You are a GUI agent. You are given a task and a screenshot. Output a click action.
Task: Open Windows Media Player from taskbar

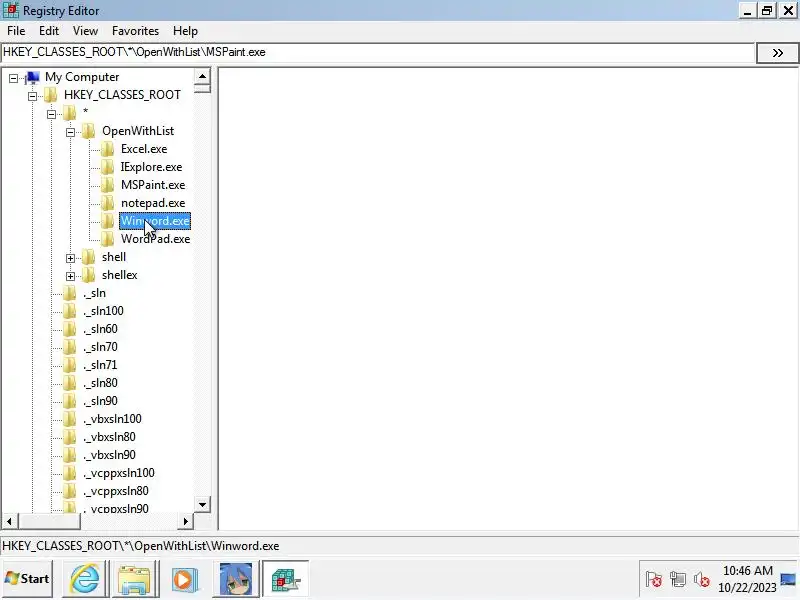click(184, 579)
